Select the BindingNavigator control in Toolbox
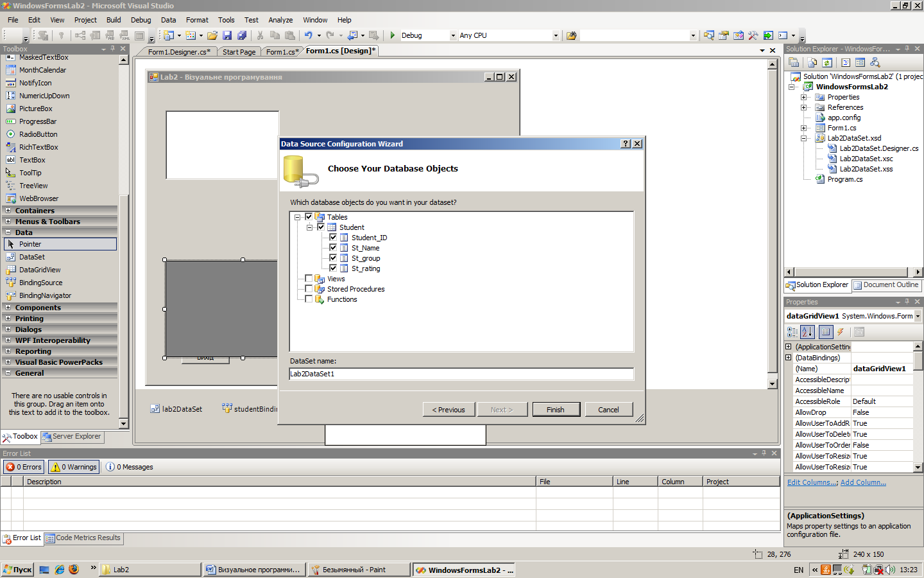 [x=45, y=295]
